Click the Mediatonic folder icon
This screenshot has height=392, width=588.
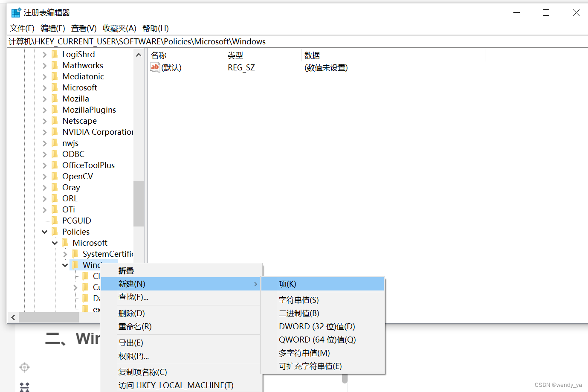click(55, 76)
